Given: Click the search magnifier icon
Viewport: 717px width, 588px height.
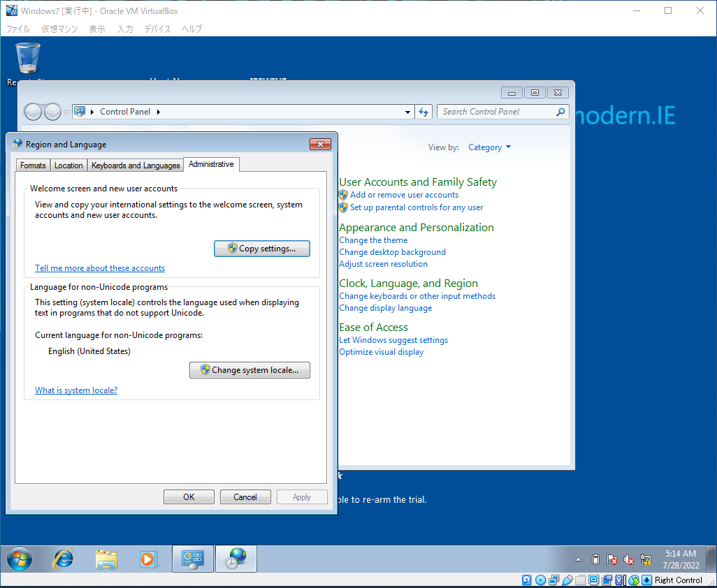Looking at the screenshot, I should pyautogui.click(x=561, y=112).
